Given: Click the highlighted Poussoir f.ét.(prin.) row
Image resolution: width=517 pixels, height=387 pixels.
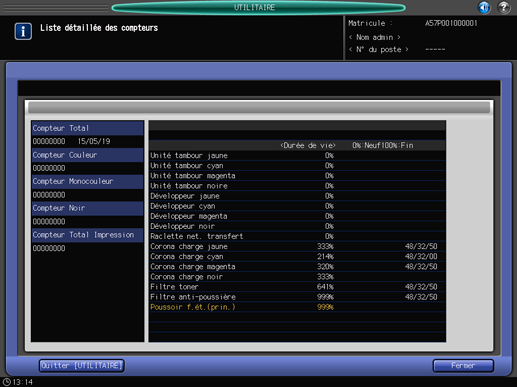Looking at the screenshot, I should click(297, 307).
